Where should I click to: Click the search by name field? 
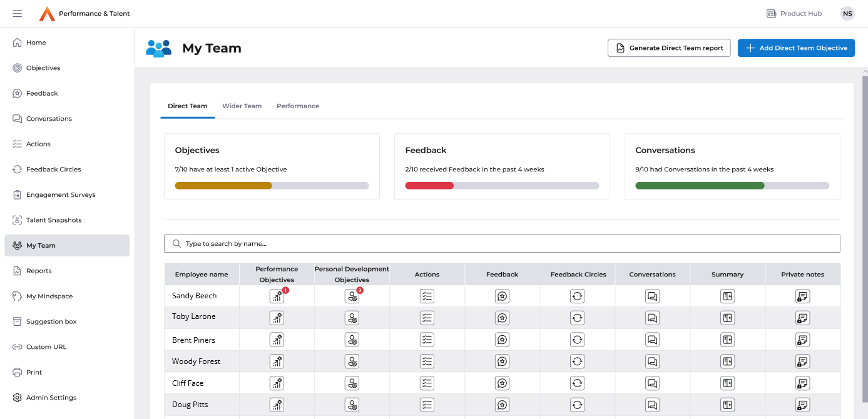point(502,244)
